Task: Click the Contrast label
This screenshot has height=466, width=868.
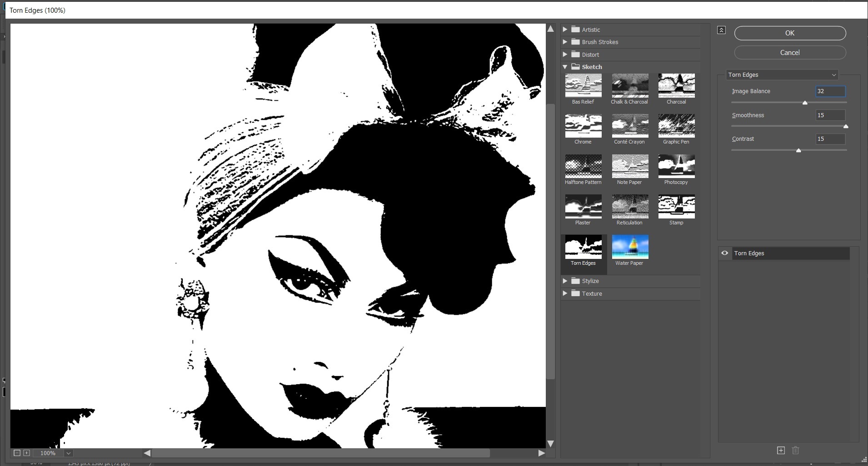Action: 743,139
